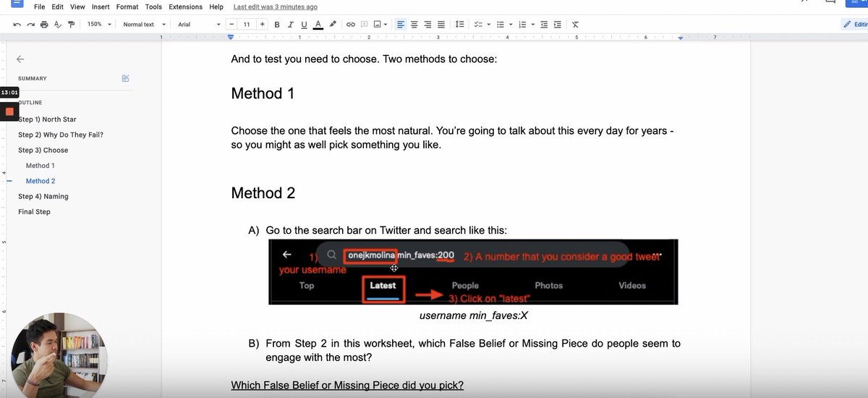Go to 'Step 2) Why Do They Fail?' outline item
Screen dimensions: 868x398
[61, 135]
